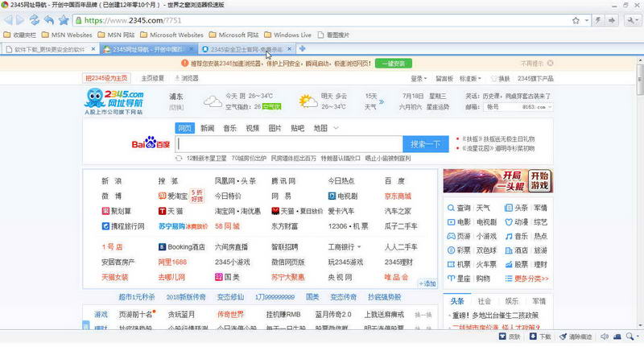The width and height of the screenshot is (644, 347).
Task: Dismiss the install prompt banner X
Action: [x=551, y=64]
